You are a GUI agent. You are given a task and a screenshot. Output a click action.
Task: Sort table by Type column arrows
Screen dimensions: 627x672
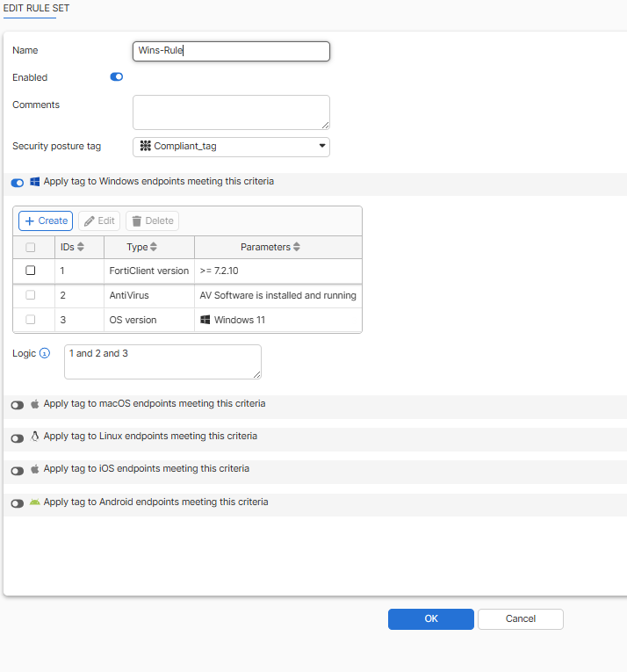(154, 248)
